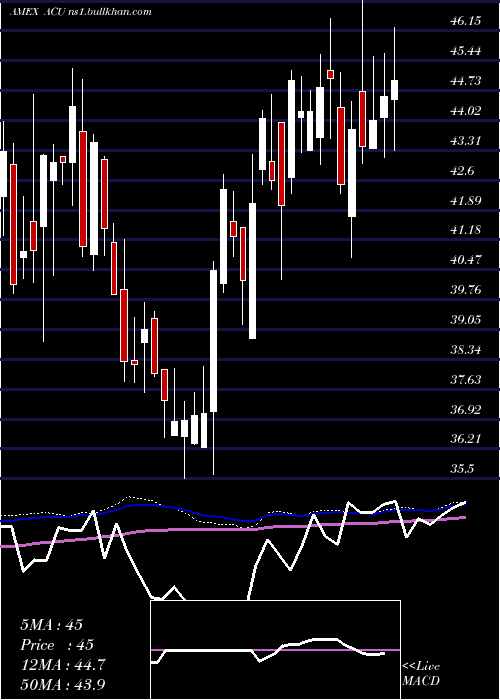Image resolution: width=500 pixels, height=700 pixels.
Task: Click the 44.02 price axis label
Action: 466,111
